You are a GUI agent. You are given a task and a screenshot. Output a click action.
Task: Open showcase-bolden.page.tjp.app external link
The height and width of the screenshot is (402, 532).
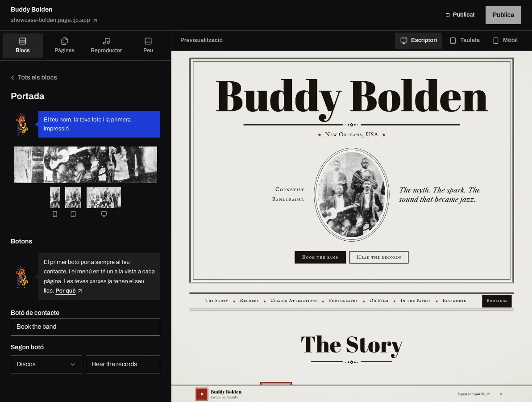[54, 20]
